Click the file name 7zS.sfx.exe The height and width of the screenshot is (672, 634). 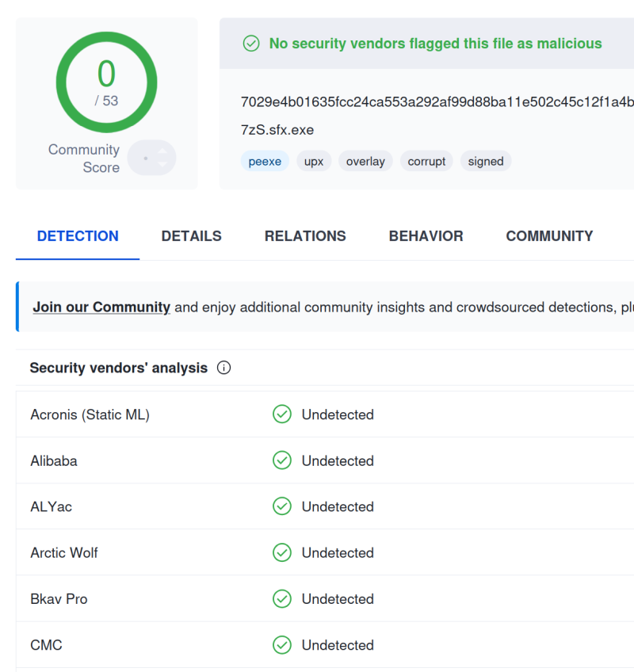click(x=277, y=130)
